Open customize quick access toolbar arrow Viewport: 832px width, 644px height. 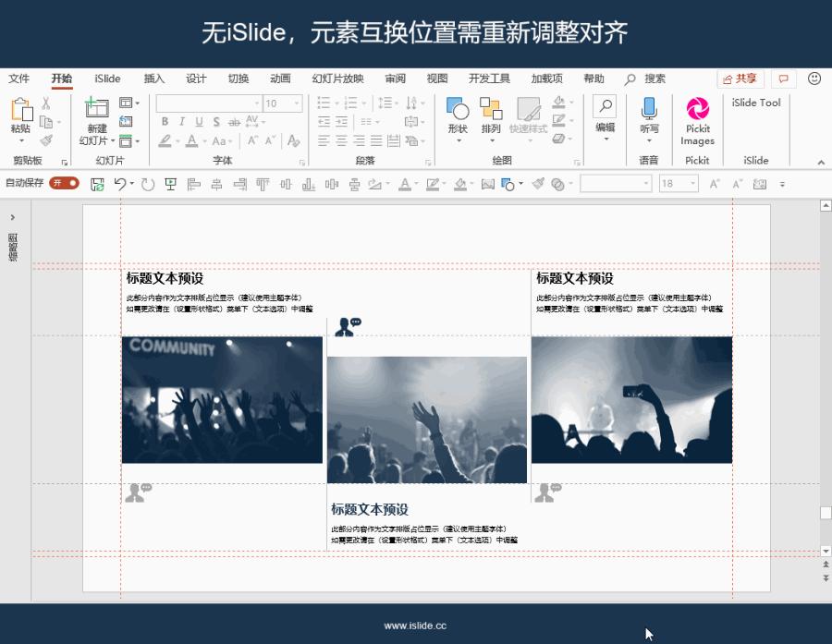point(782,184)
